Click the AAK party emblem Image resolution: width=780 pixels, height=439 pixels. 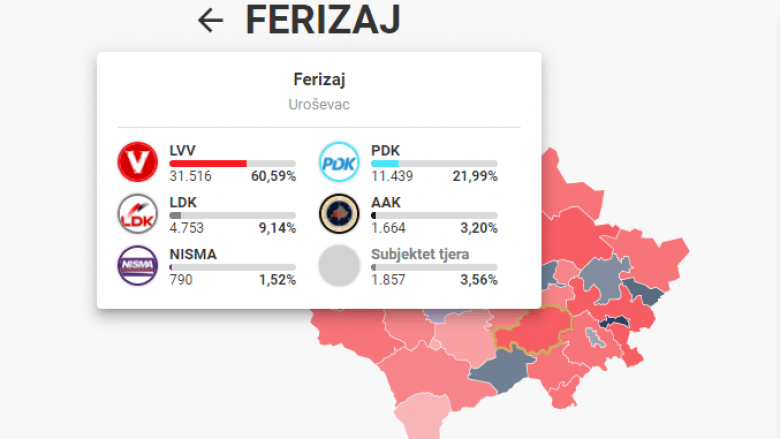tap(339, 214)
